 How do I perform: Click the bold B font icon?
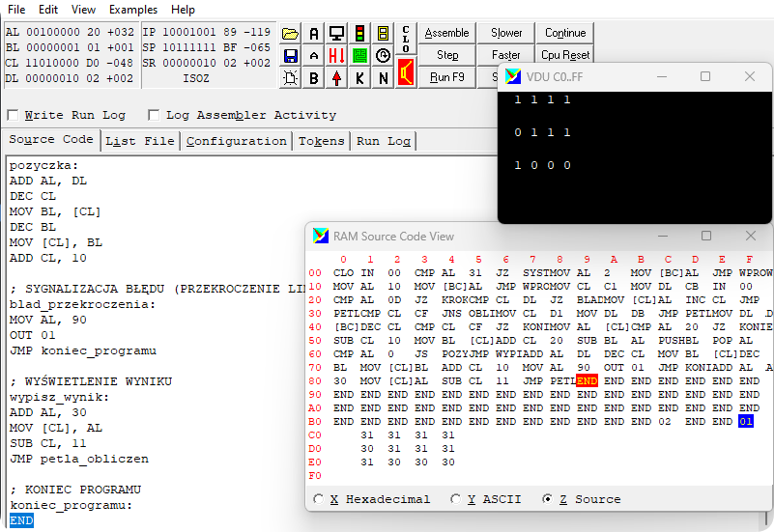tap(314, 78)
